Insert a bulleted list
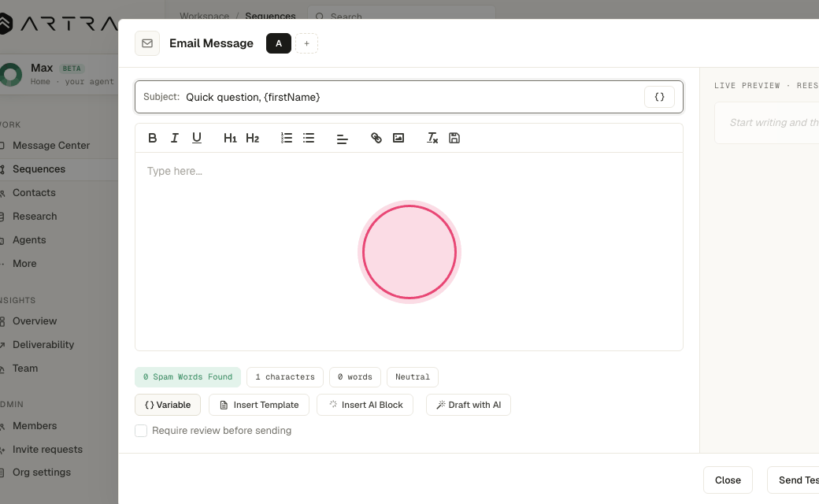 click(309, 138)
